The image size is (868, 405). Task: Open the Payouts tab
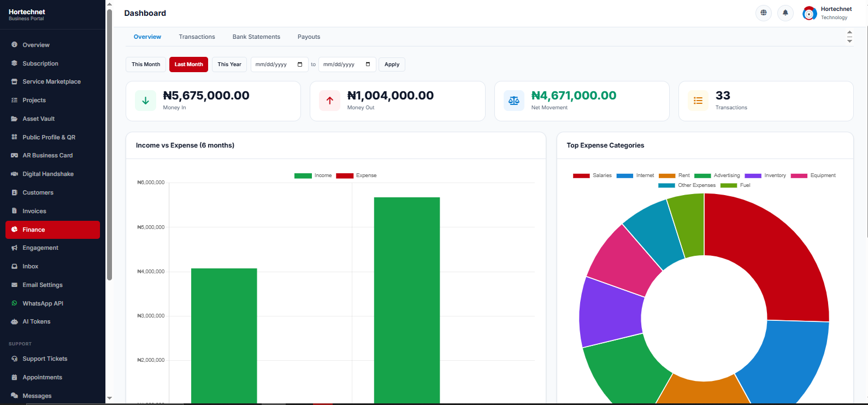click(309, 37)
